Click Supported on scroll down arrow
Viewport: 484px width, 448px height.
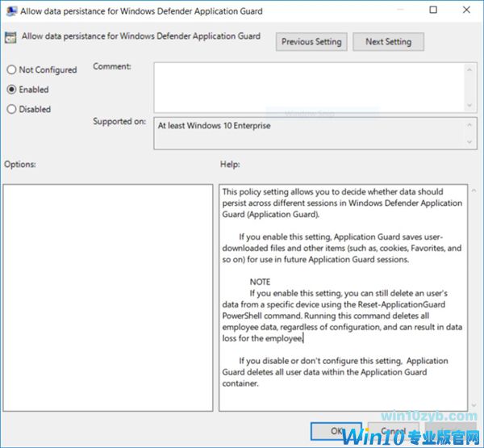tap(469, 142)
